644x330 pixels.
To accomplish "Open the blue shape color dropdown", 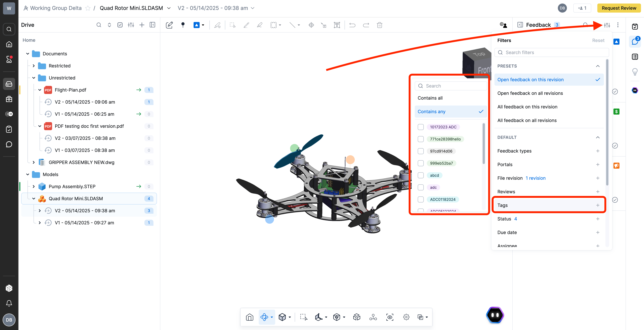I will [203, 25].
